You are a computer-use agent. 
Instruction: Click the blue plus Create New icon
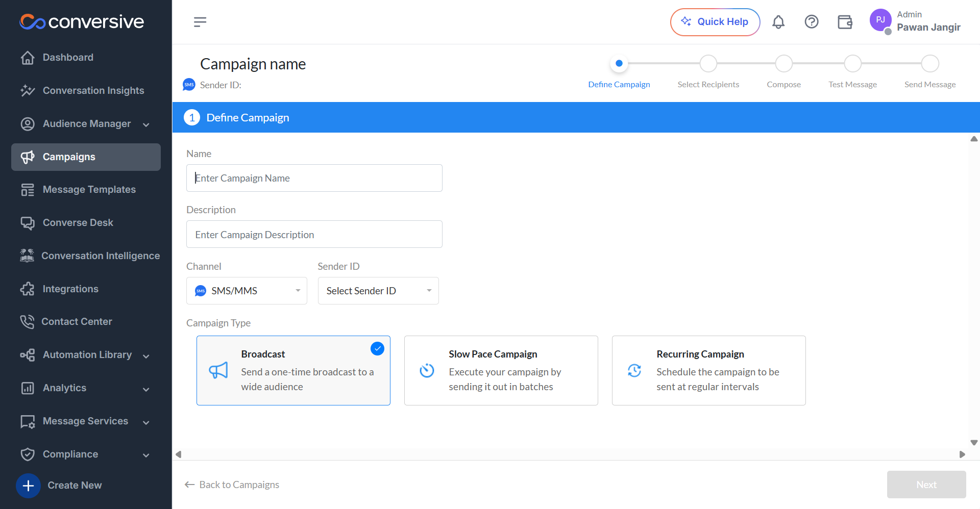[x=28, y=486]
